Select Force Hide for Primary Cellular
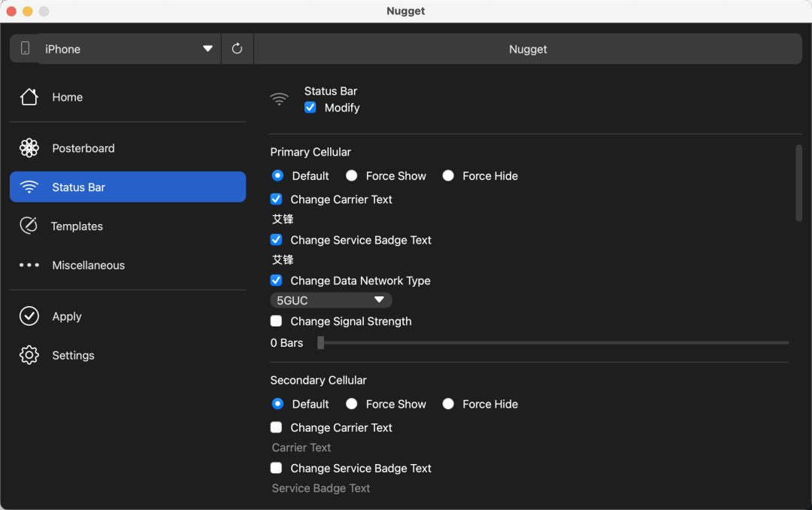This screenshot has height=510, width=812. click(448, 176)
